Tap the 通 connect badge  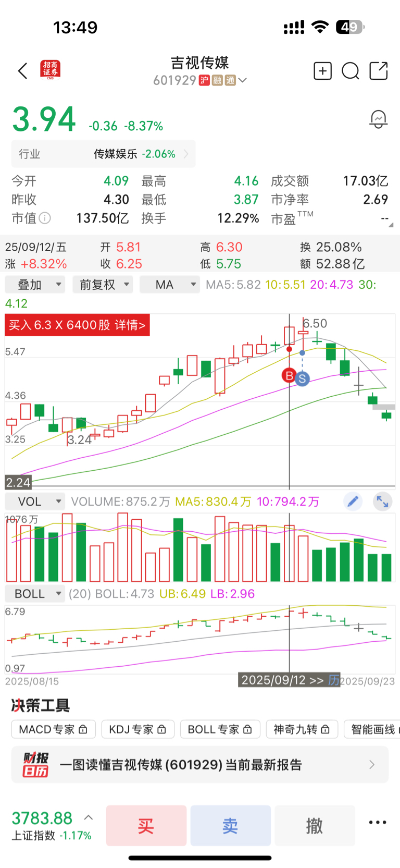[230, 80]
